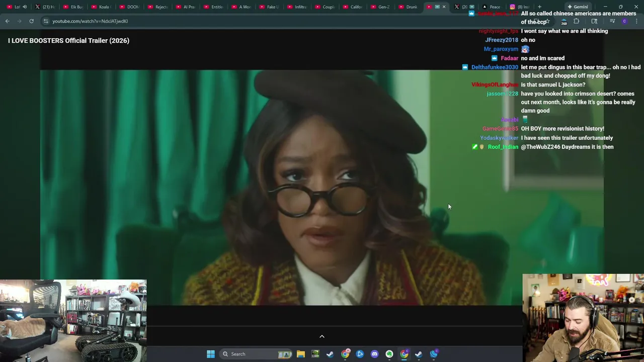The width and height of the screenshot is (644, 362).
Task: Open Chrome with the donut profile badge
Action: (x=345, y=354)
